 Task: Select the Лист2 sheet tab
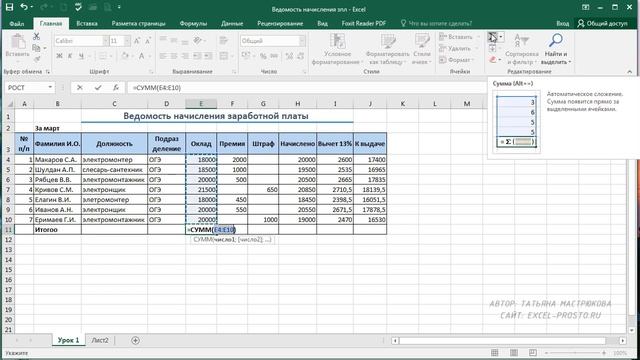(100, 340)
